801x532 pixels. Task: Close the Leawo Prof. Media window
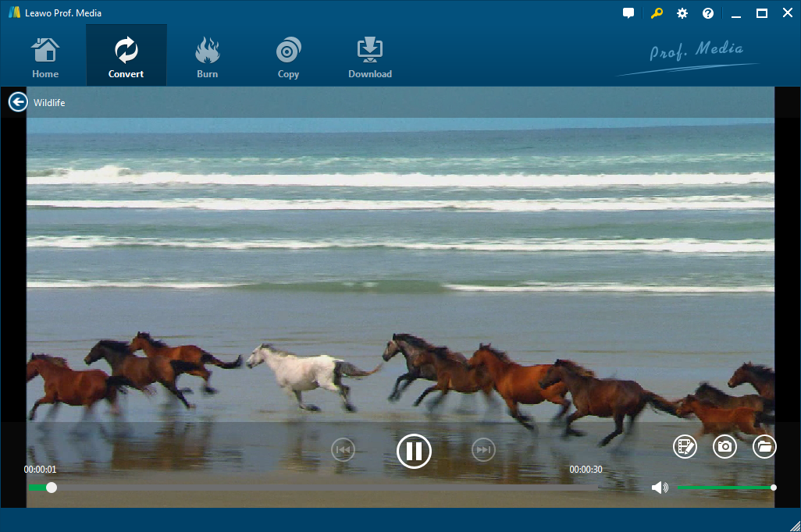[787, 13]
